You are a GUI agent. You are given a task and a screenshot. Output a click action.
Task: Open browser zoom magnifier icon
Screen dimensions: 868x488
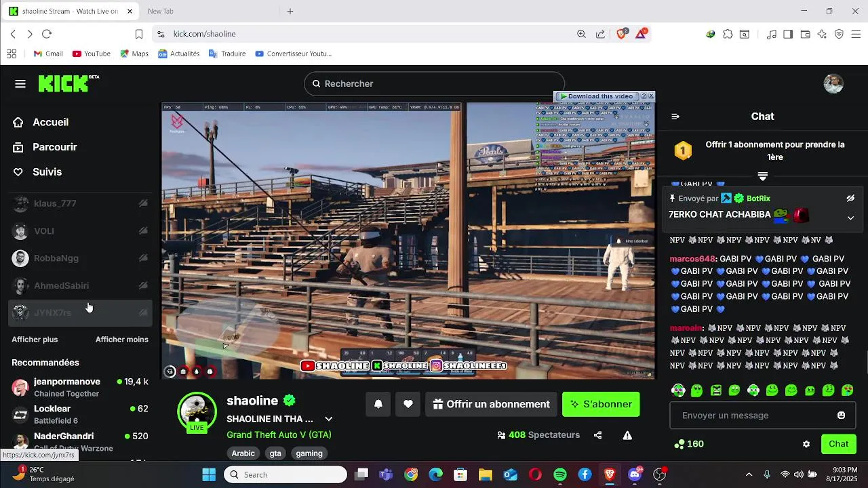point(581,34)
